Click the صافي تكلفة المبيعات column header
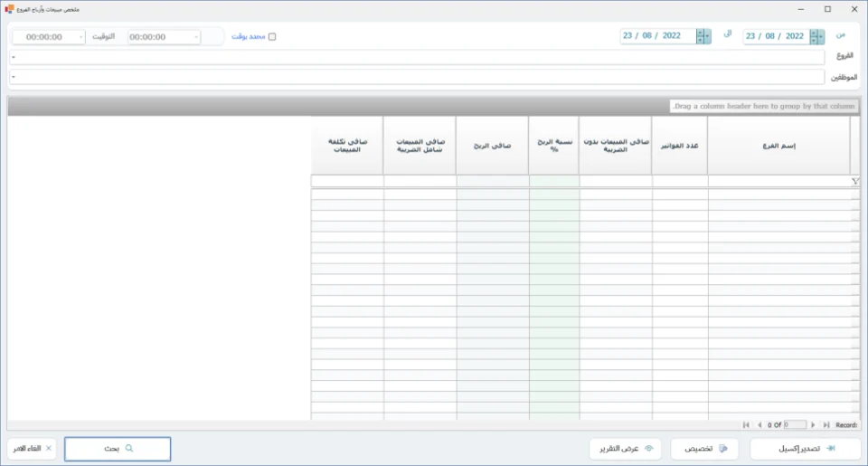This screenshot has height=466, width=868. click(347, 146)
